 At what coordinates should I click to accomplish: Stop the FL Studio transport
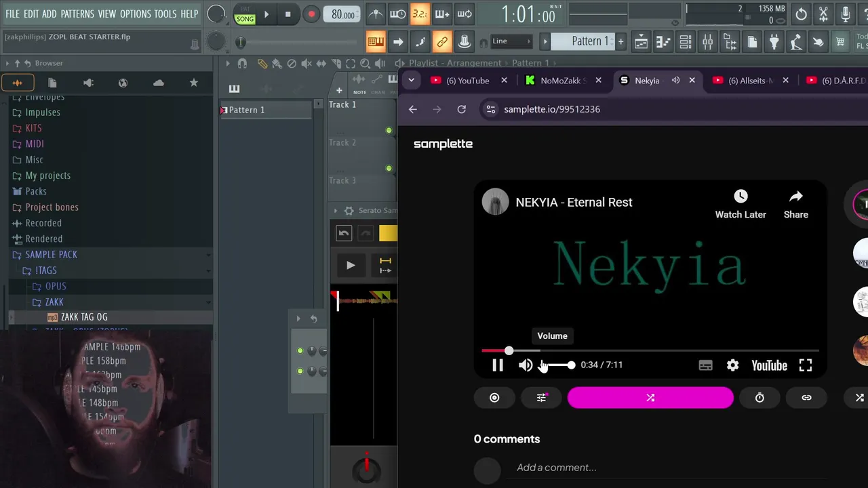coord(288,14)
